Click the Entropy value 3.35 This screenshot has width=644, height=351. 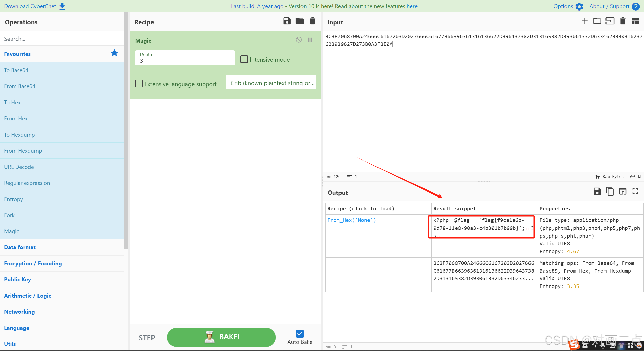[x=573, y=286]
